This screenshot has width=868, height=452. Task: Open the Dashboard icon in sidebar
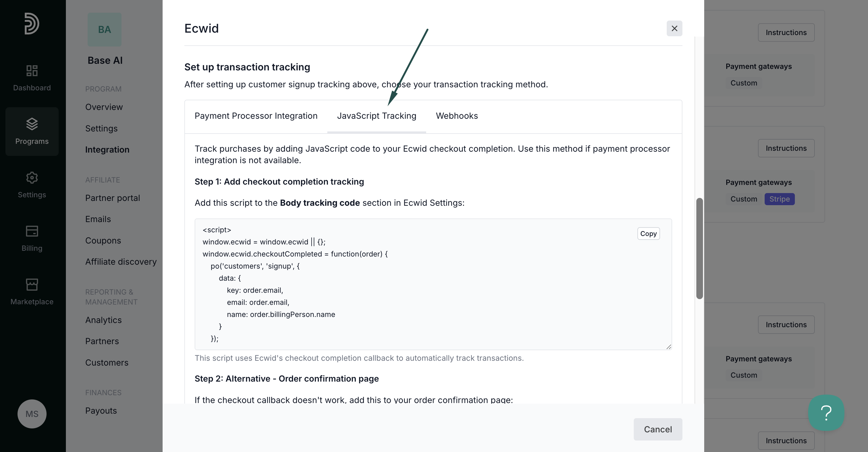(x=32, y=71)
